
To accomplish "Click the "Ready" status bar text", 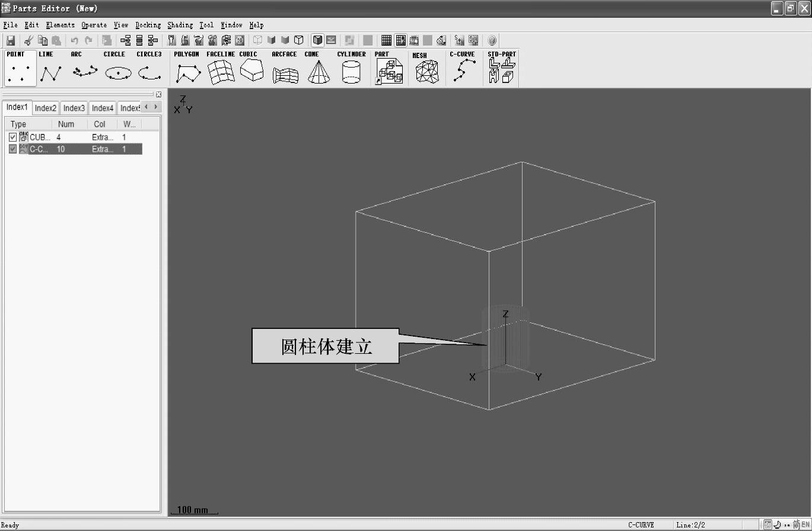I will pyautogui.click(x=10, y=525).
